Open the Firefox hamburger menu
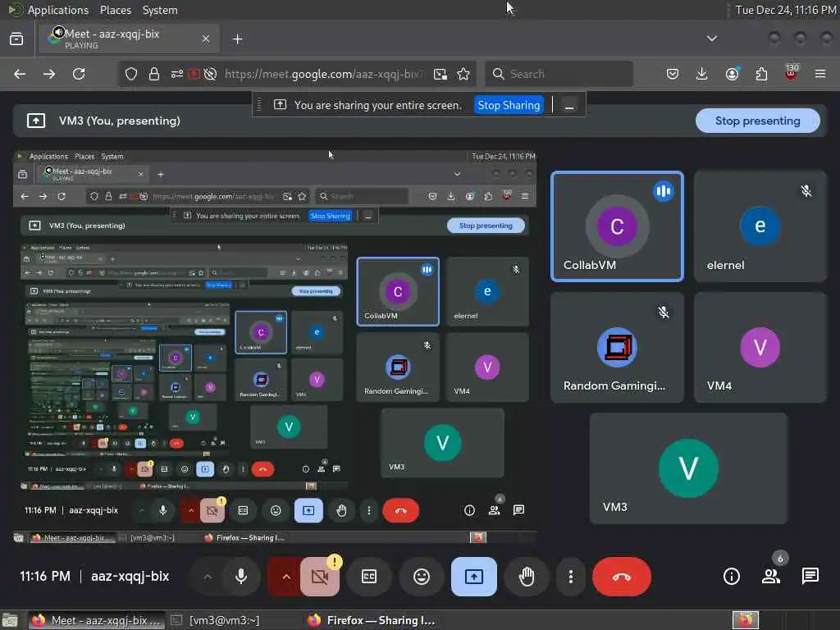 tap(820, 74)
